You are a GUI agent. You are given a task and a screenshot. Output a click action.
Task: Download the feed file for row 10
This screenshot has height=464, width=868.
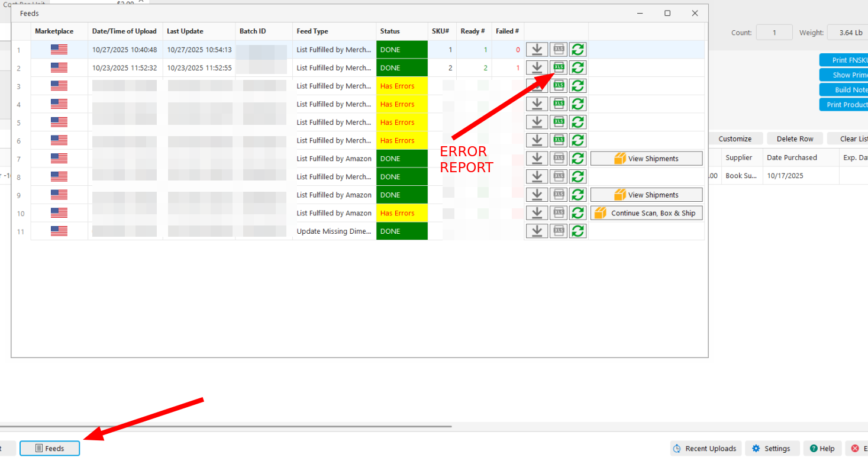(x=537, y=212)
